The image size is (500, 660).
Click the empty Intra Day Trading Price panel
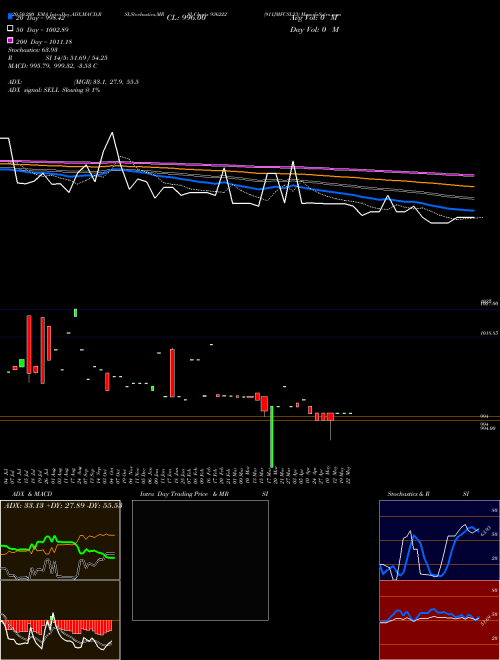tap(200, 560)
